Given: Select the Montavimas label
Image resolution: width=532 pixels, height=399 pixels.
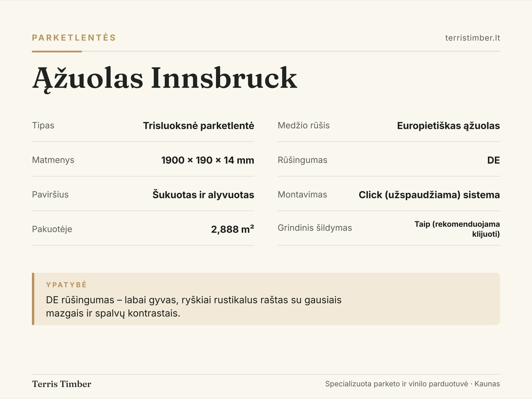Looking at the screenshot, I should [302, 195].
